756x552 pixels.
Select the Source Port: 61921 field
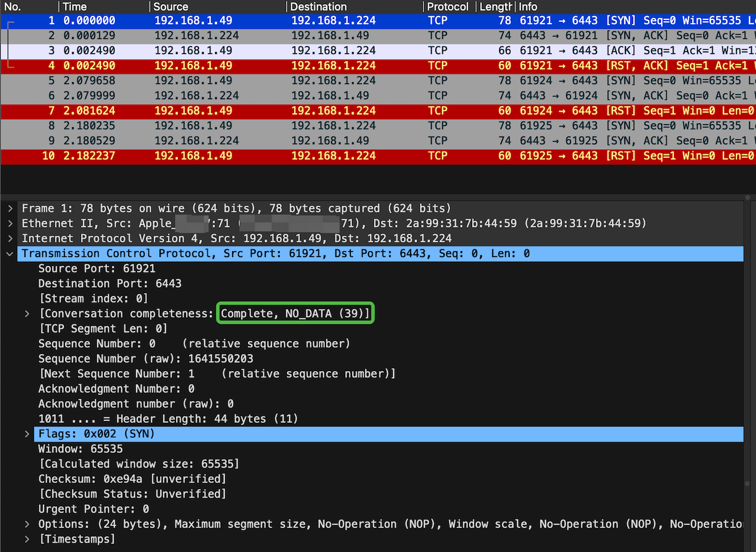click(97, 269)
